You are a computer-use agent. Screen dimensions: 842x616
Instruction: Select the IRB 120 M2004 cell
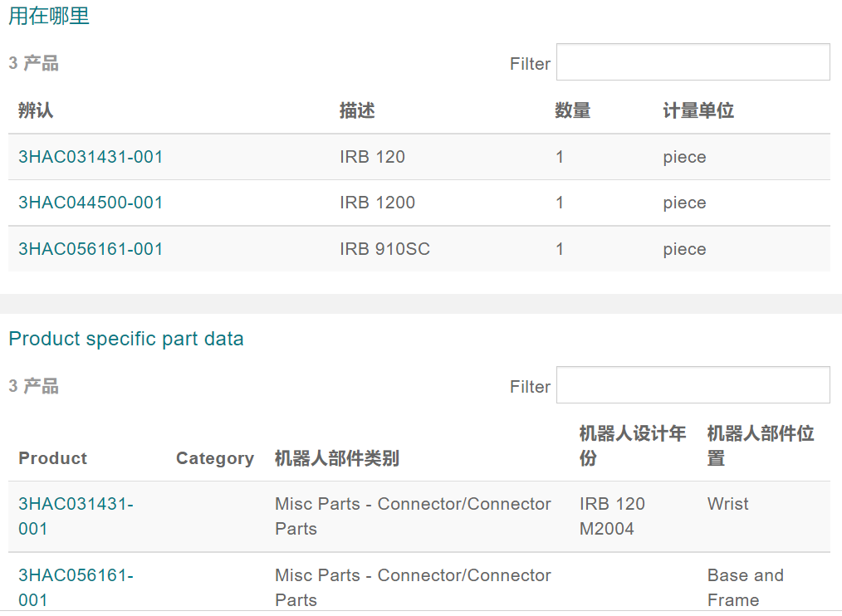(x=612, y=516)
